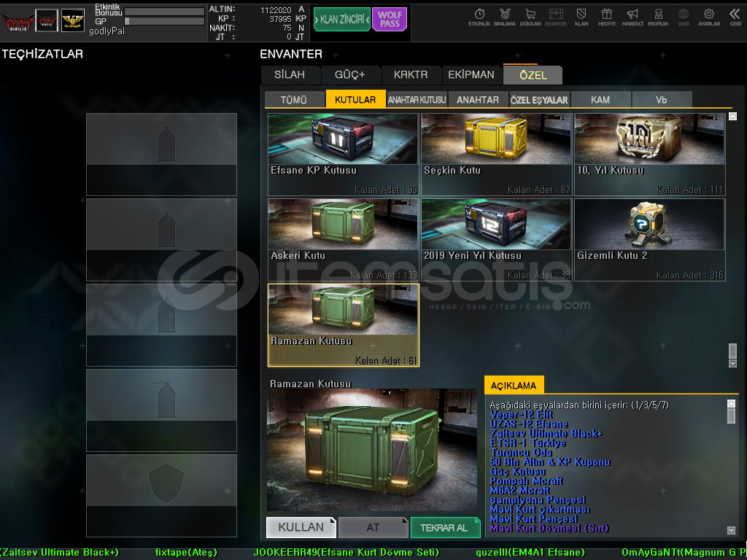Click the Wolf Diriliş logo at top left
Viewport: 747px width, 560px height.
coord(18,21)
